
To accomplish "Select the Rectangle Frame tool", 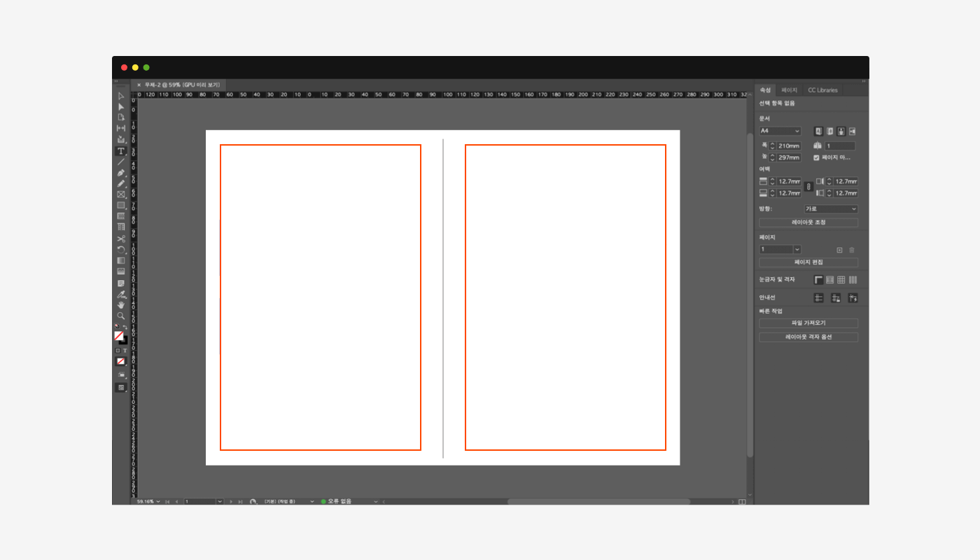I will (x=121, y=195).
